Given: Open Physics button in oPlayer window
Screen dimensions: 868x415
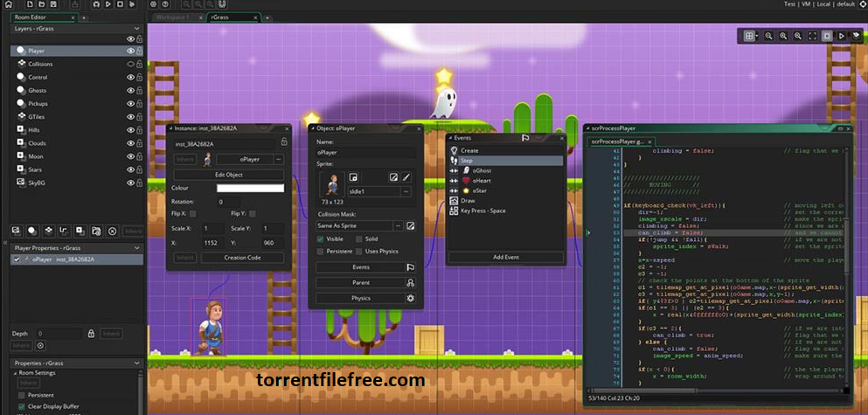Looking at the screenshot, I should tap(365, 298).
